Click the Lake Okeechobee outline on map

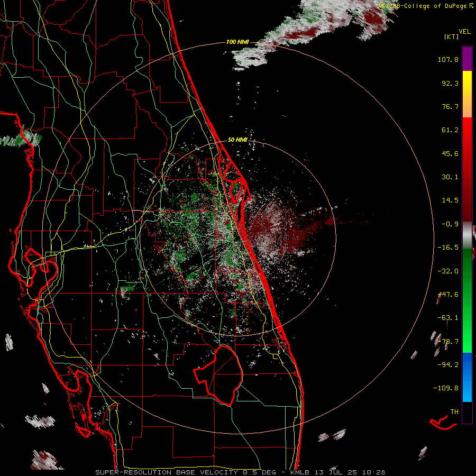218,375
